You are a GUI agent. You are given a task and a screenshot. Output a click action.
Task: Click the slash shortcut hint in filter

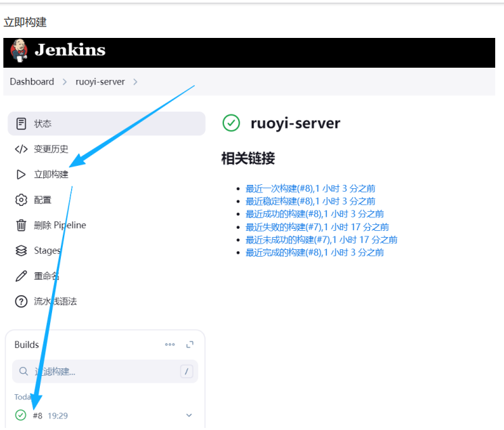(x=187, y=371)
